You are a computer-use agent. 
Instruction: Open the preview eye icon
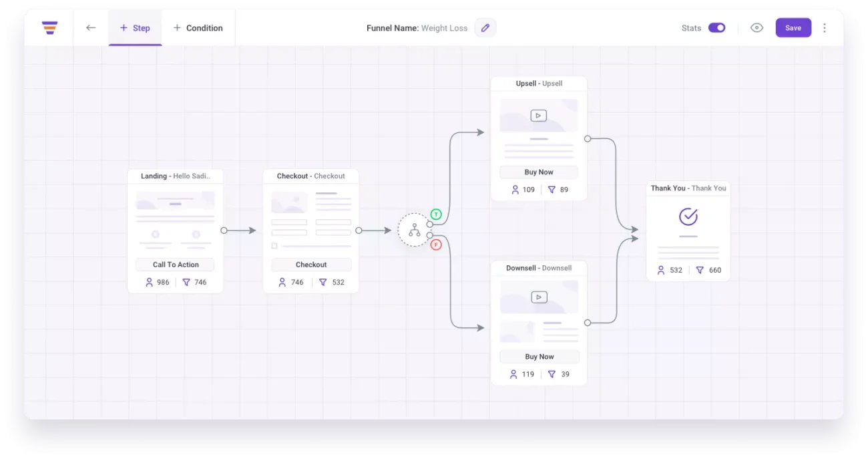click(756, 27)
